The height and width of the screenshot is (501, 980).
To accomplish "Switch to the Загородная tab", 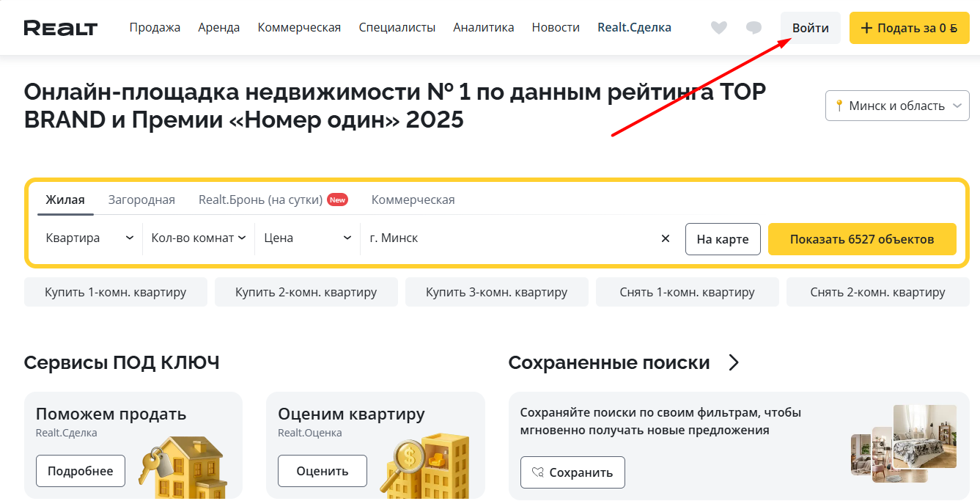I will (x=141, y=200).
